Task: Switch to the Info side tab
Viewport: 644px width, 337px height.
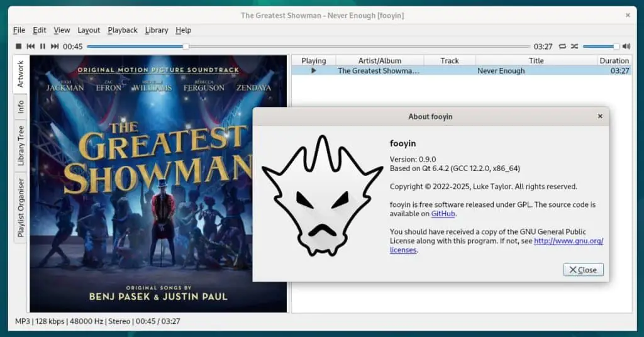Action: click(x=21, y=107)
